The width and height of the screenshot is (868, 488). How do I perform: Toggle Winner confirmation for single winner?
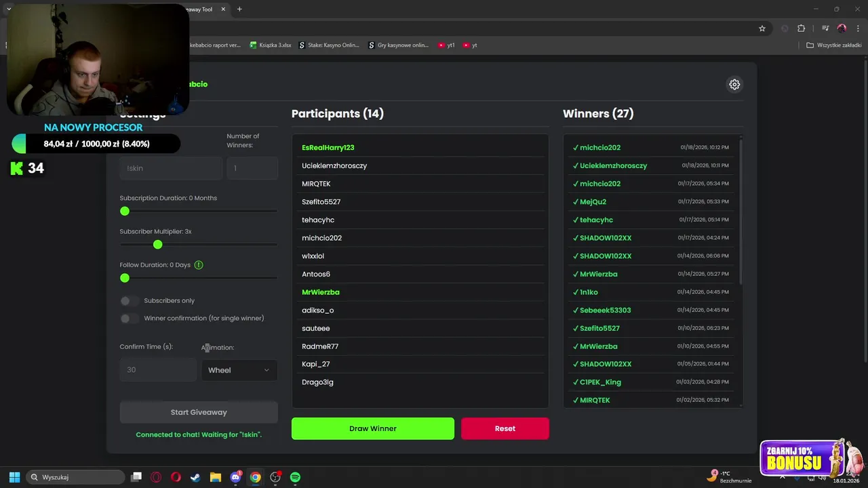point(129,319)
